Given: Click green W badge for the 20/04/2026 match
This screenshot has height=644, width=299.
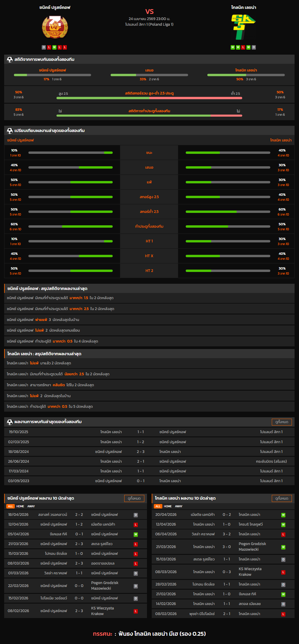Looking at the screenshot, I should [x=283, y=515].
